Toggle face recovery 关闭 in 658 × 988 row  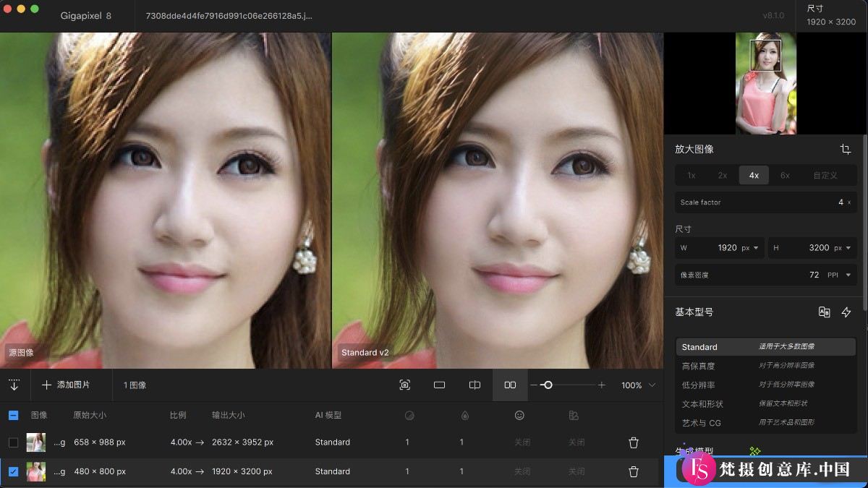pyautogui.click(x=522, y=442)
